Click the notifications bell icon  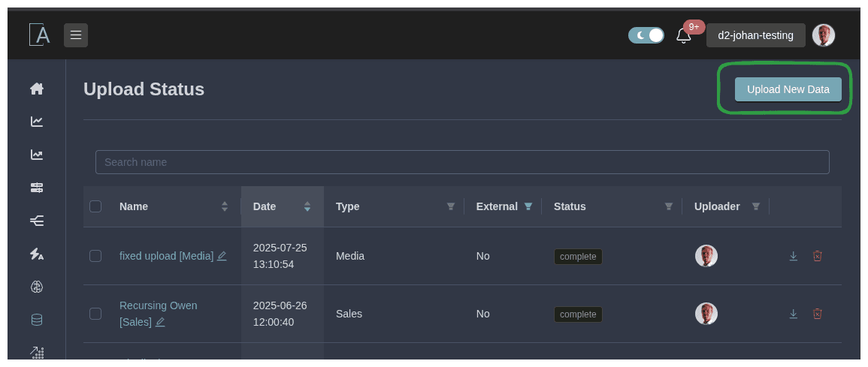[x=683, y=35]
